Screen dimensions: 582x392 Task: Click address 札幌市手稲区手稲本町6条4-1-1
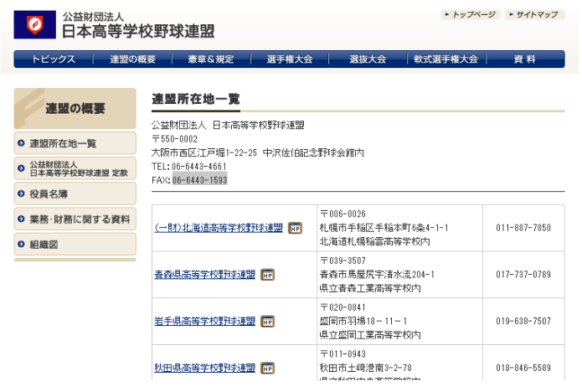[x=384, y=228]
